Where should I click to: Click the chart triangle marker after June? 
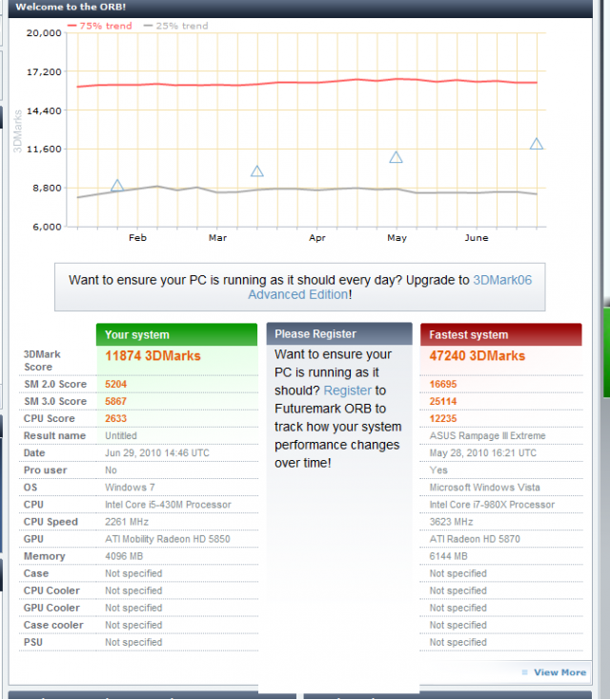point(537,144)
